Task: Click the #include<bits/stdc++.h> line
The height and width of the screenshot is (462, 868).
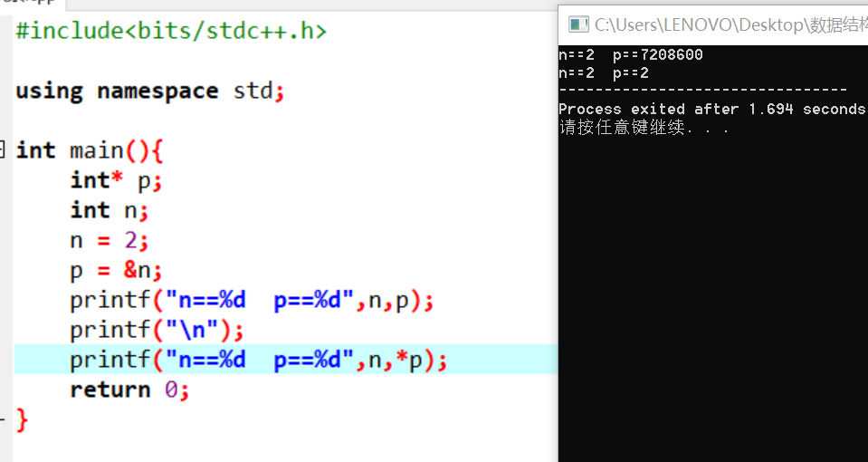Action: 172,31
